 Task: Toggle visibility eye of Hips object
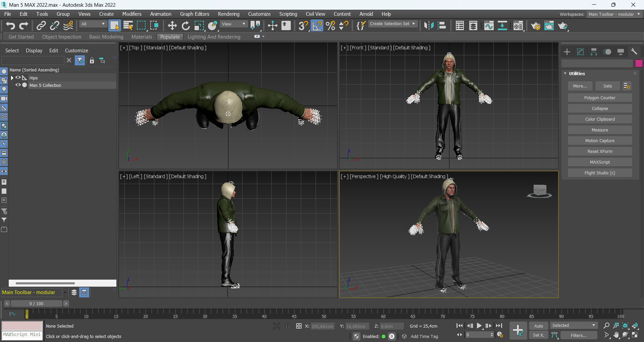18,78
